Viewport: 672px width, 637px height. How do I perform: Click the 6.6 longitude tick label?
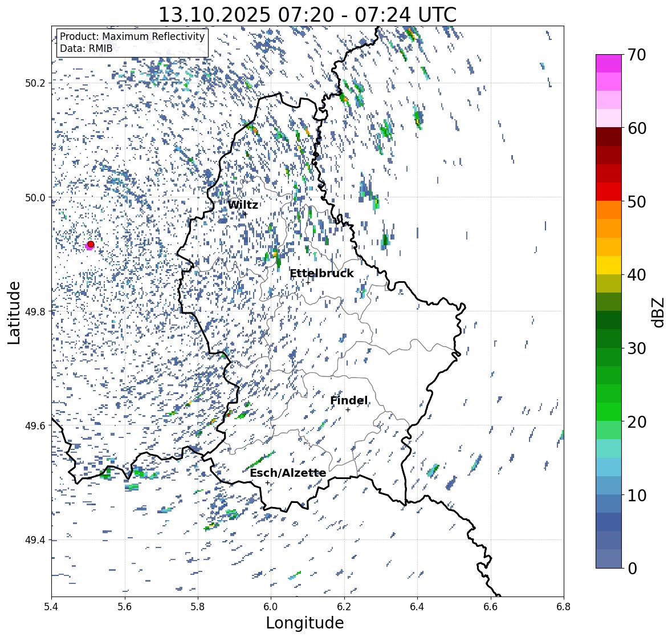[x=491, y=606]
